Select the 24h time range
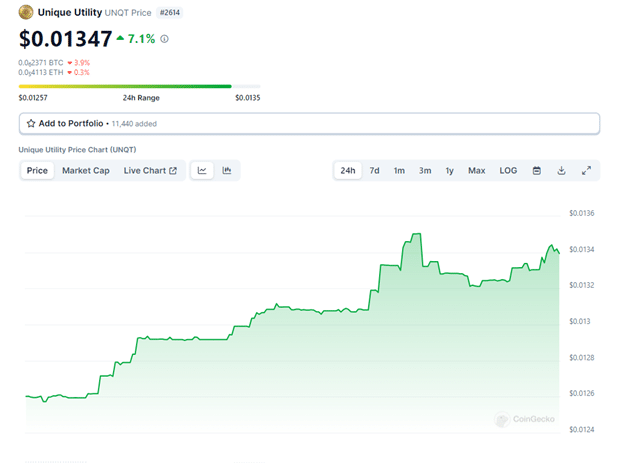Viewport: 624px width, 463px height. click(x=348, y=171)
